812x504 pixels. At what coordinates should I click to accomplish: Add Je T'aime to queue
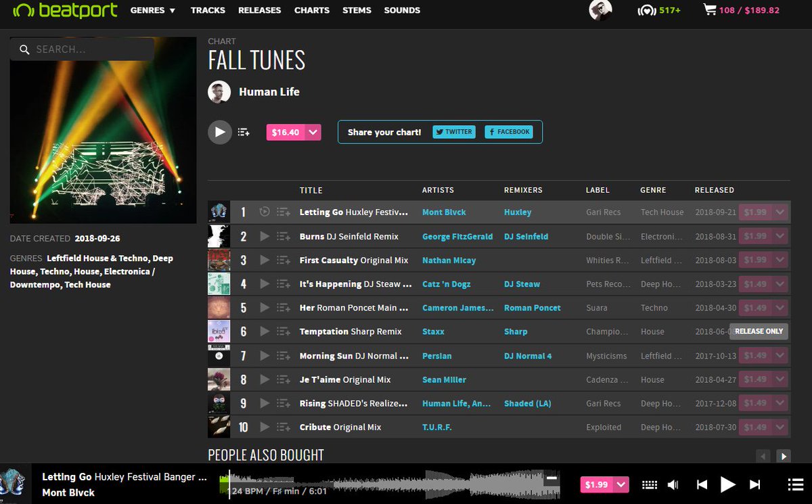[x=284, y=380]
